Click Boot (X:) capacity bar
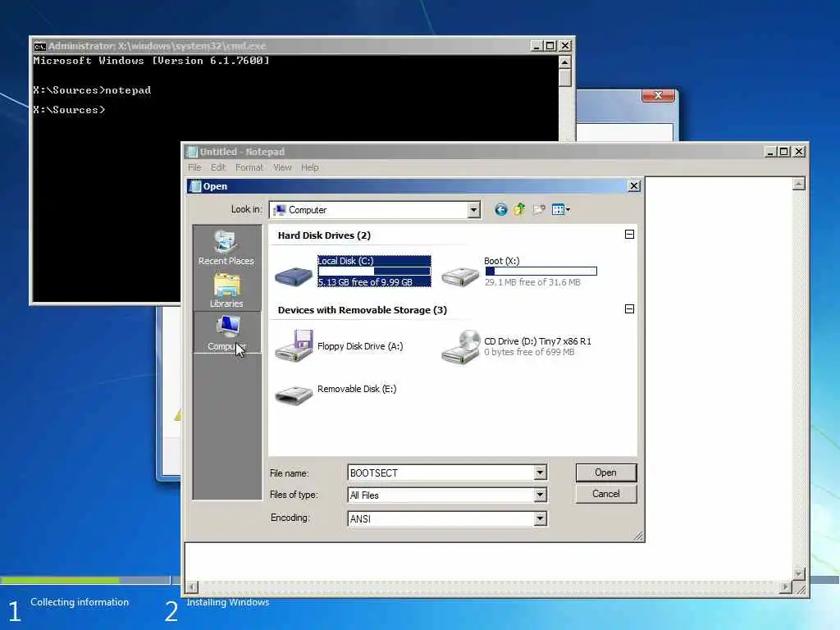Screen dimensions: 840x630 (541, 271)
